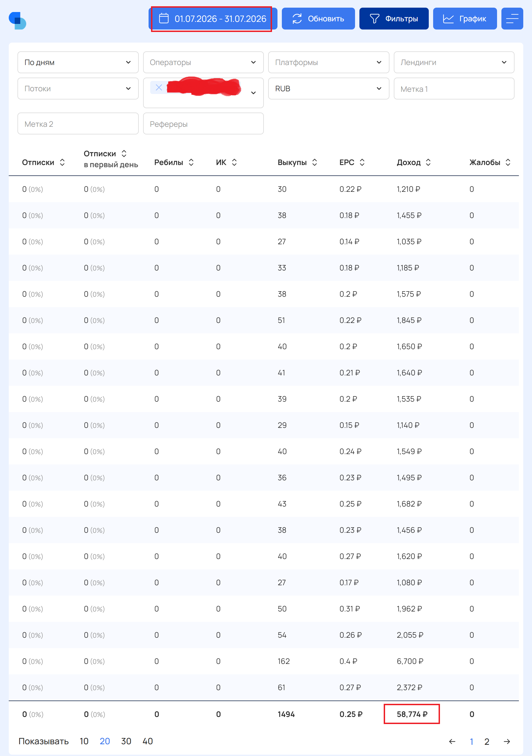Go to previous page arrow
The width and height of the screenshot is (532, 756).
coord(452,742)
